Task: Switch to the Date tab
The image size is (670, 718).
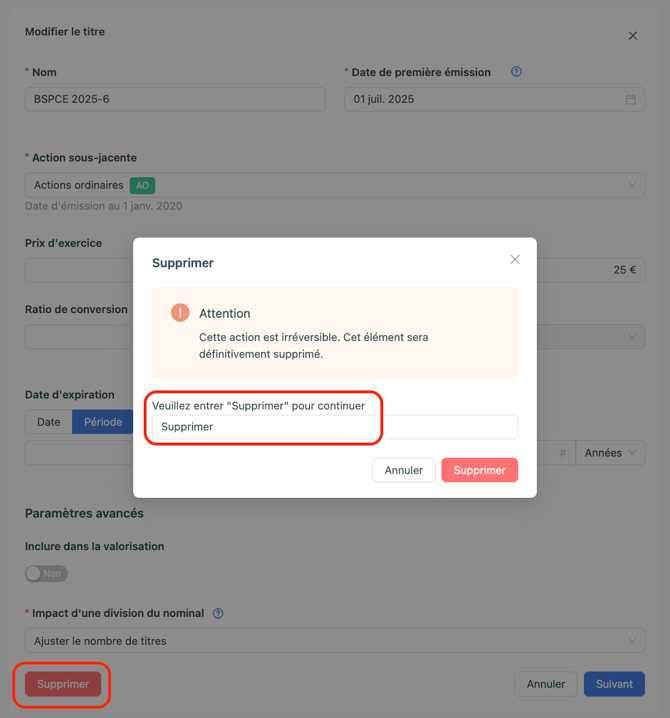Action: pos(49,422)
